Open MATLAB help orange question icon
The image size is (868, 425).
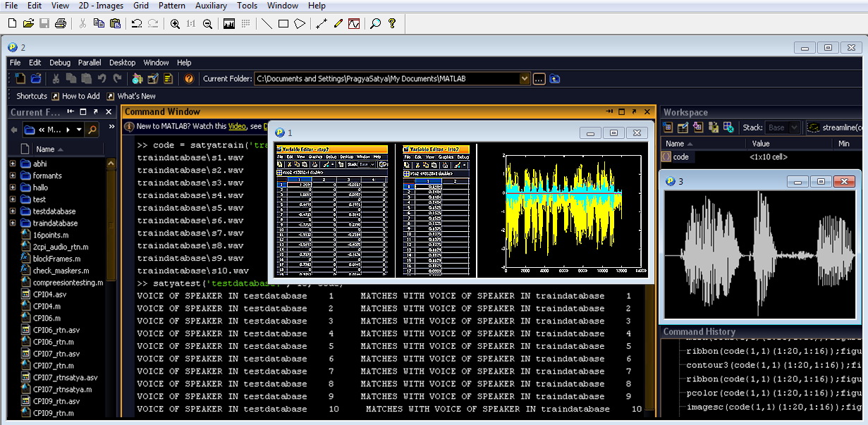189,78
